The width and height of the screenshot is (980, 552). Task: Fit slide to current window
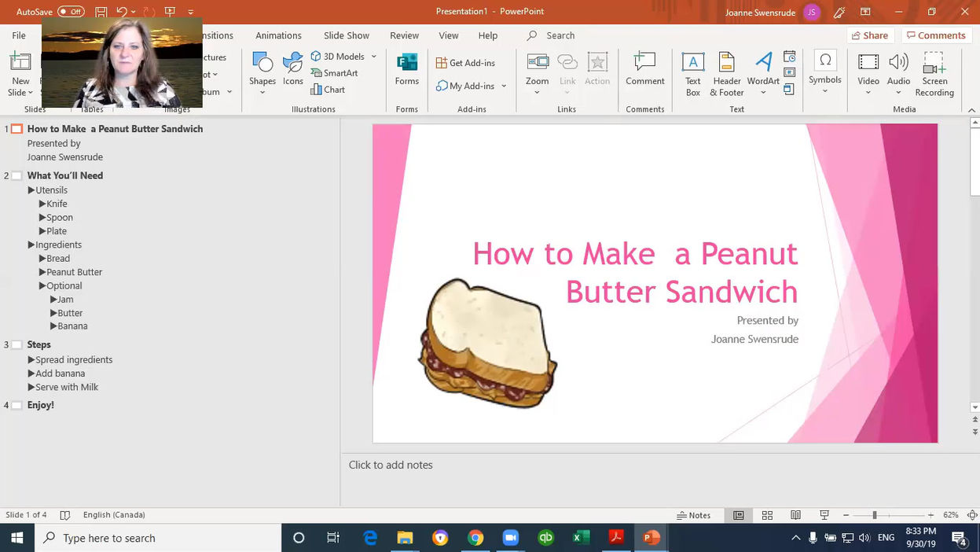(x=974, y=515)
